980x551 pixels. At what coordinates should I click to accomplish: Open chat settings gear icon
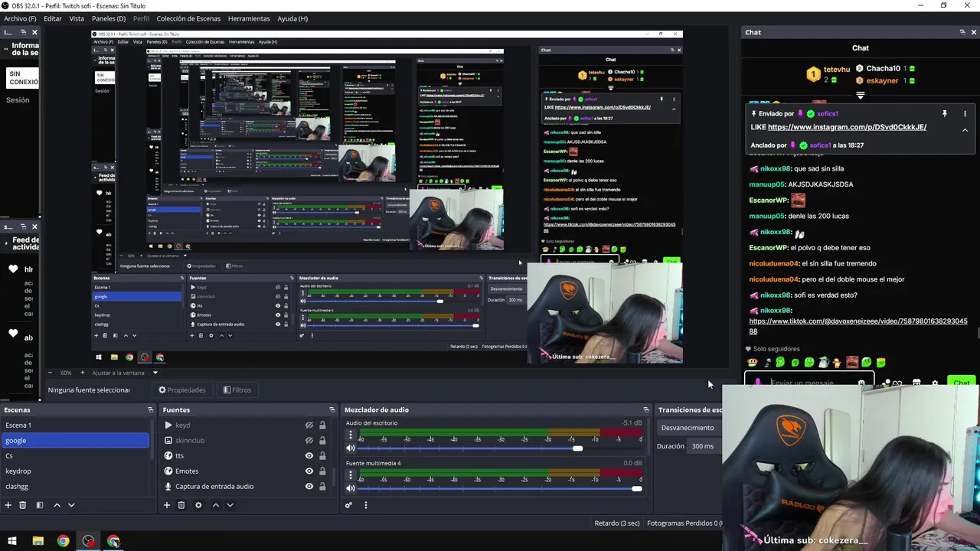pyautogui.click(x=934, y=383)
